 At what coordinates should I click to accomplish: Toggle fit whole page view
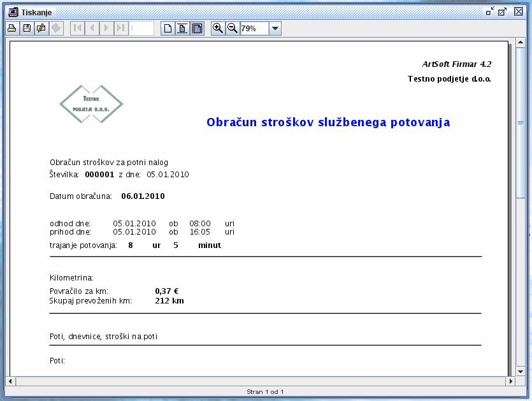(197, 29)
